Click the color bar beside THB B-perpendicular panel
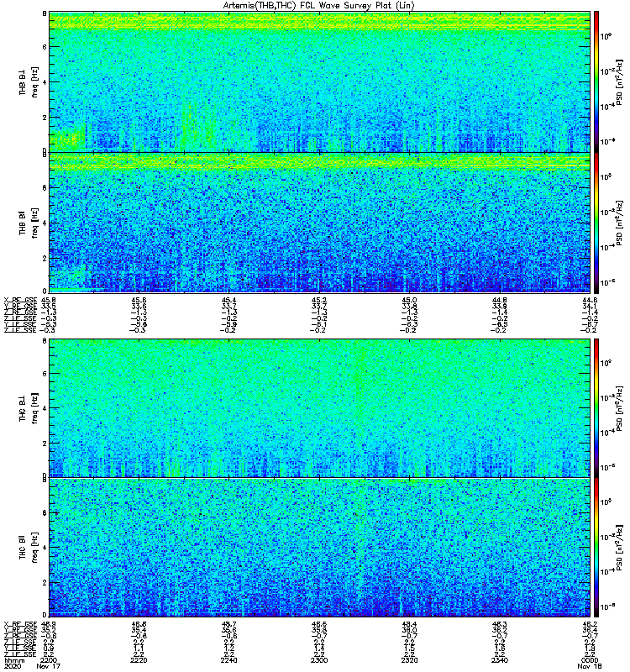The image size is (630, 672). tap(596, 81)
